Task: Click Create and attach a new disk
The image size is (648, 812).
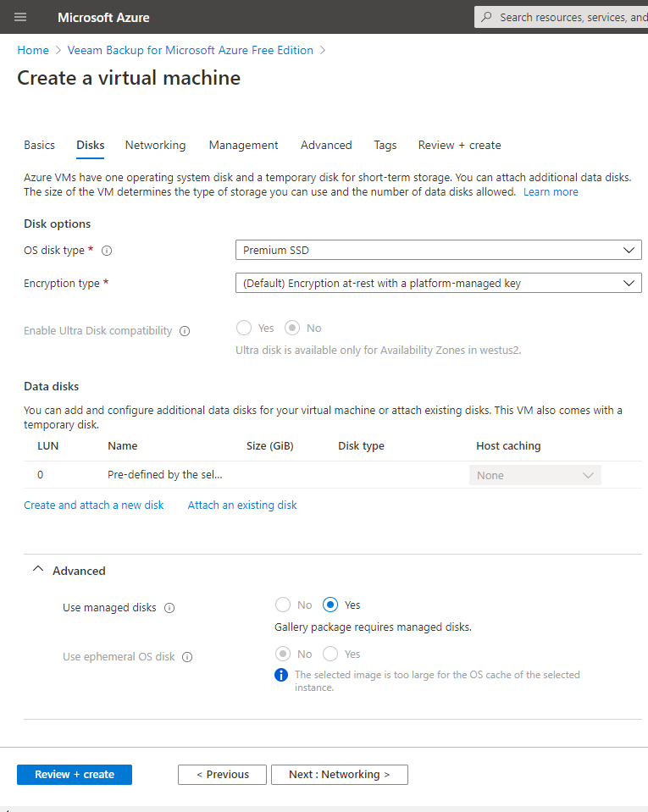Action: [94, 505]
